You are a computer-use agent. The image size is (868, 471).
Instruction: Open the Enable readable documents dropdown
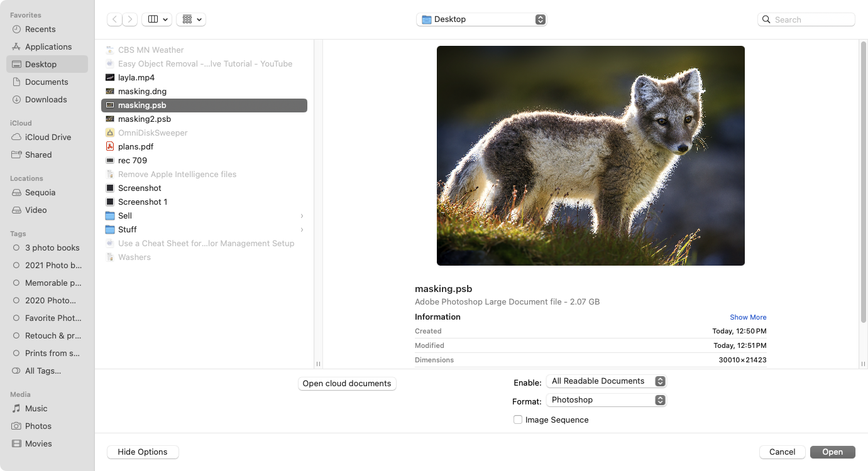[x=605, y=381]
